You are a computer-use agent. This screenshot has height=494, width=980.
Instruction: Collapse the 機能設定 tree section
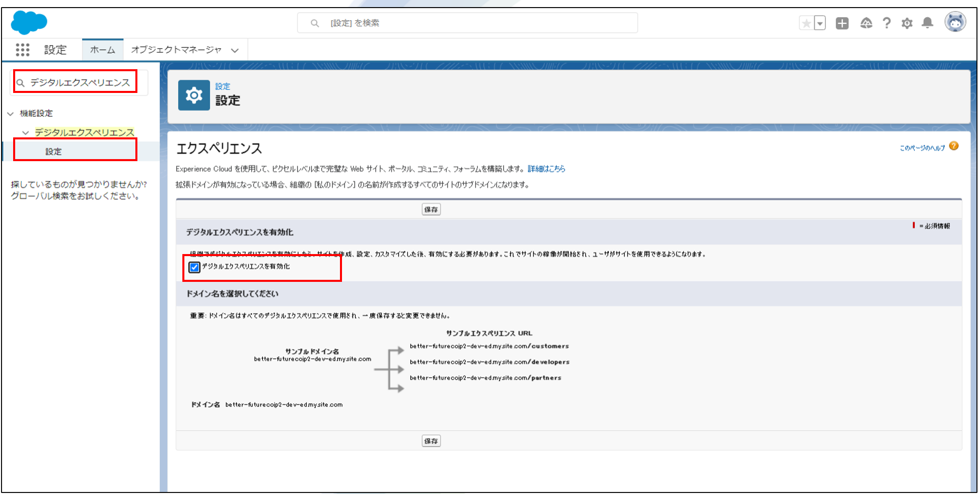pyautogui.click(x=11, y=114)
